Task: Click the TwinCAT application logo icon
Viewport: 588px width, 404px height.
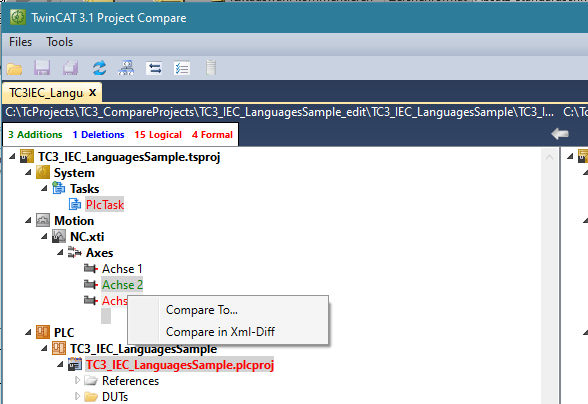Action: pos(18,17)
